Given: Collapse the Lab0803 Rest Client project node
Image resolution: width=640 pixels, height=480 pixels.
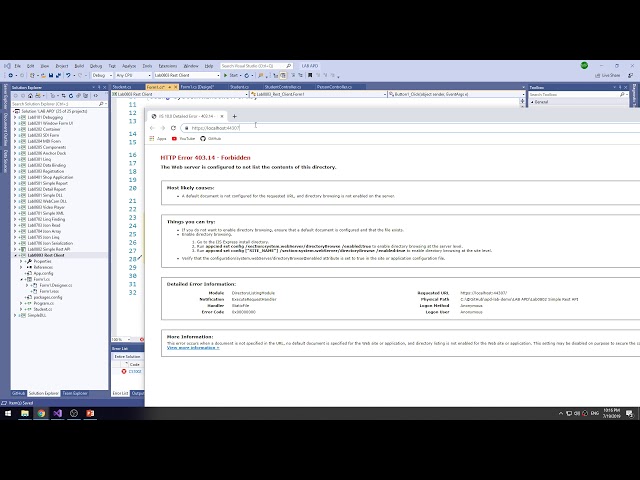Looking at the screenshot, I should pos(16,255).
